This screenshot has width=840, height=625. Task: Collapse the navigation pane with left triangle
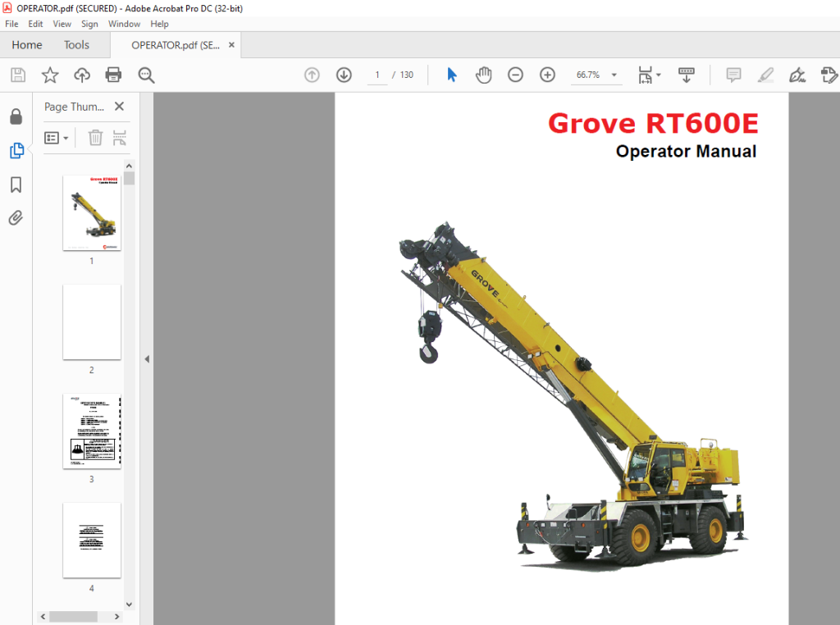147,358
